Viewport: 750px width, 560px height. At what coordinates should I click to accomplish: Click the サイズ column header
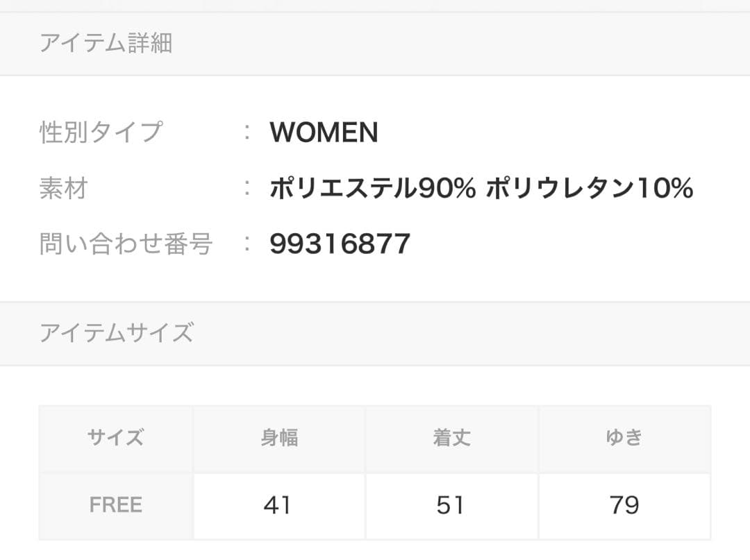click(116, 438)
